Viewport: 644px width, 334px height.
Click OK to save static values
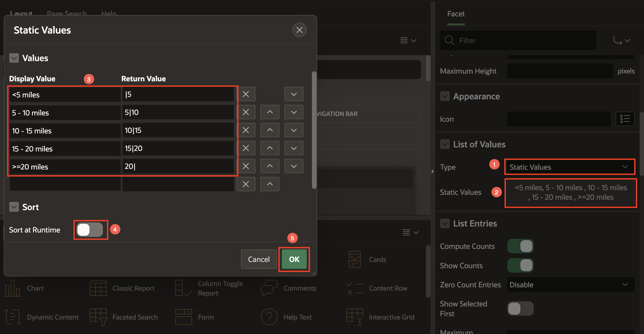coord(294,259)
